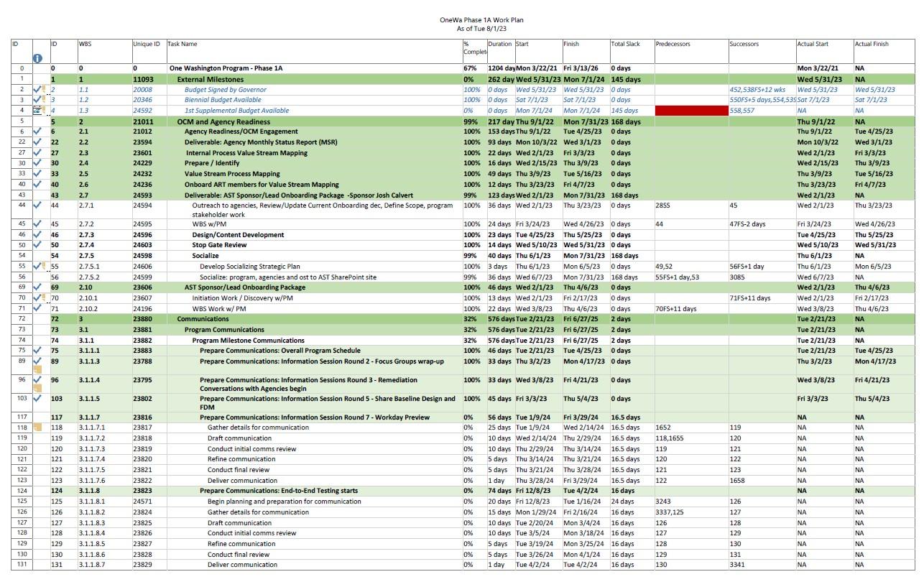
Task: Click the '1204 day' duration cell
Action: tap(501, 68)
